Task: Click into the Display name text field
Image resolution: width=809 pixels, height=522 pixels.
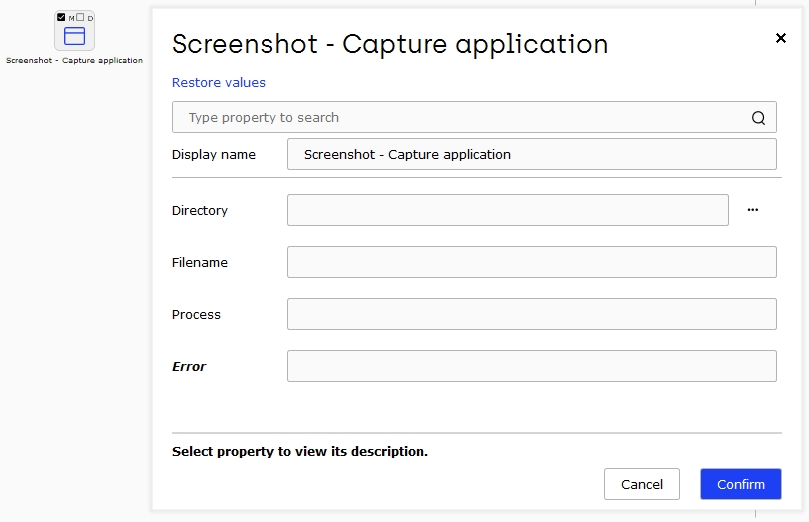Action: coord(531,154)
